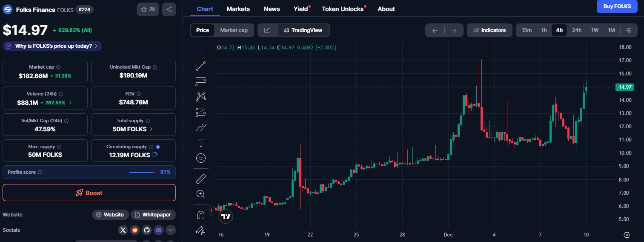The height and width of the screenshot is (242, 644).
Task: Click the redo forward arrow
Action: 454,30
